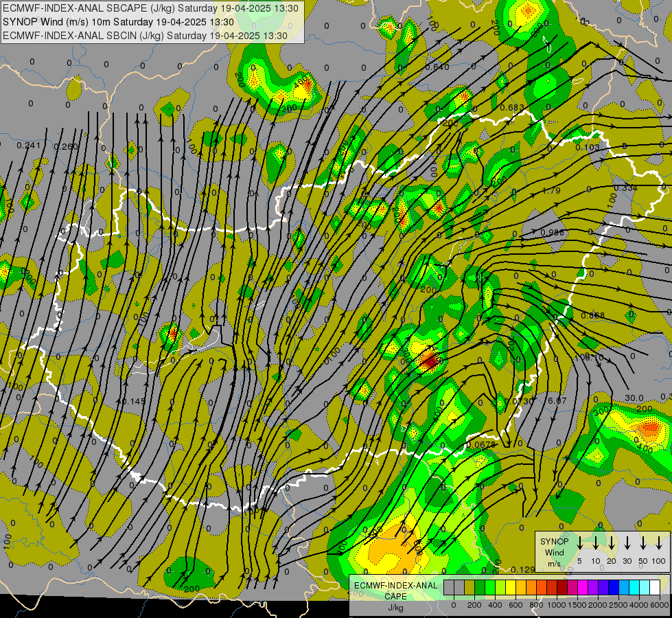Click the 1.79 value on the map
Viewport: 672px width, 618px height.
pyautogui.click(x=552, y=190)
